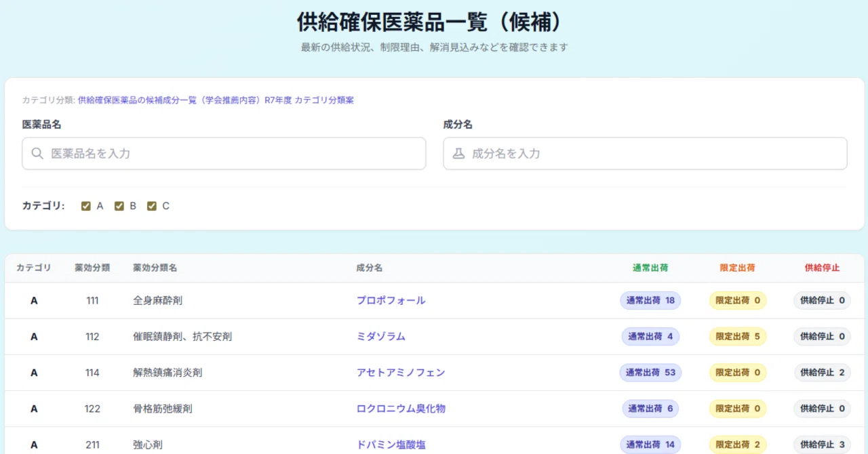868x454 pixels.
Task: Open the ロクロニウム臭化物 ingredient link
Action: 401,409
